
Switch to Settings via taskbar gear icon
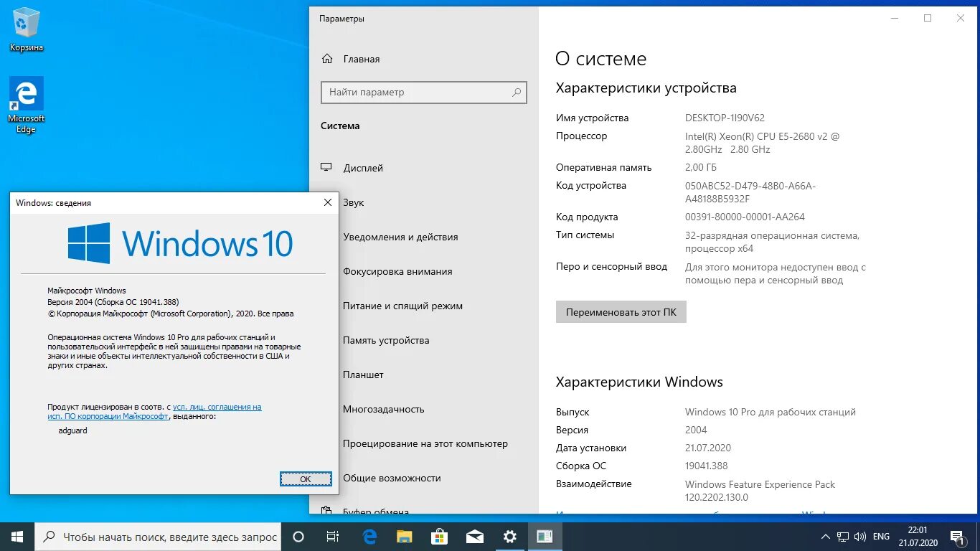(x=509, y=537)
